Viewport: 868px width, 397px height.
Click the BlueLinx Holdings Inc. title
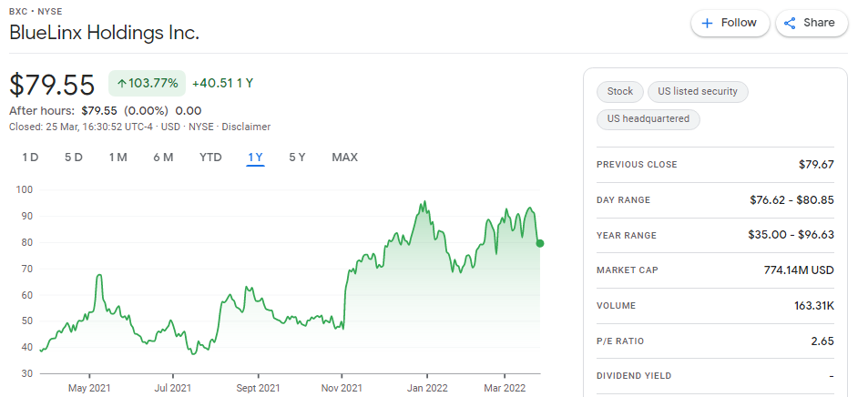(104, 33)
